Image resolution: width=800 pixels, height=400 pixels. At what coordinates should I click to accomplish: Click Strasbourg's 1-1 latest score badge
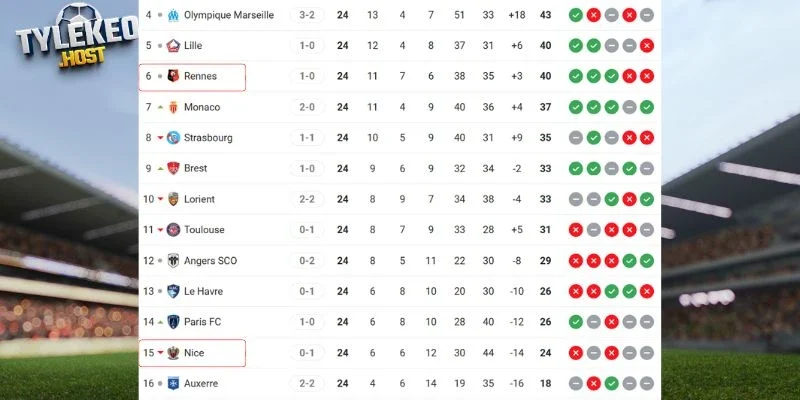coord(307,138)
